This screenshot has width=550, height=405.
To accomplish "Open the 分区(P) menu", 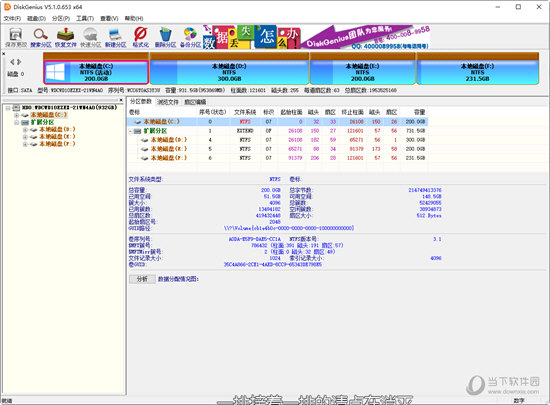I will click(61, 18).
